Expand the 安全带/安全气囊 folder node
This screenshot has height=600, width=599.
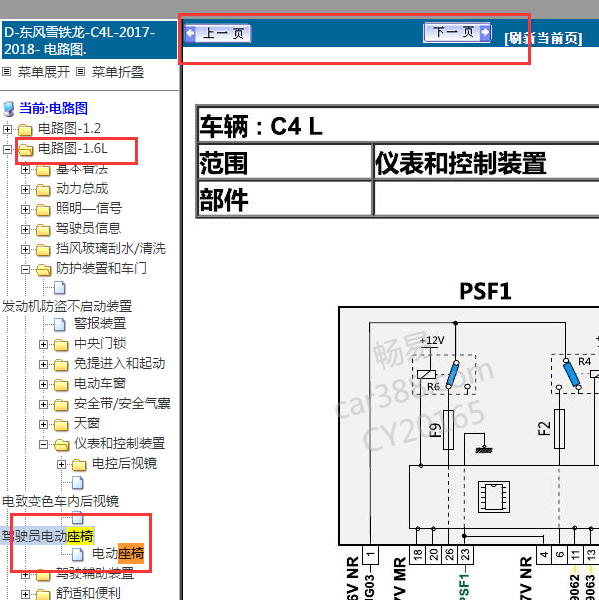[x=43, y=404]
